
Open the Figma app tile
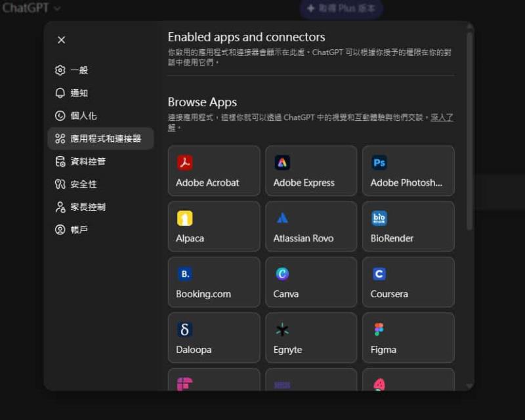pos(408,338)
